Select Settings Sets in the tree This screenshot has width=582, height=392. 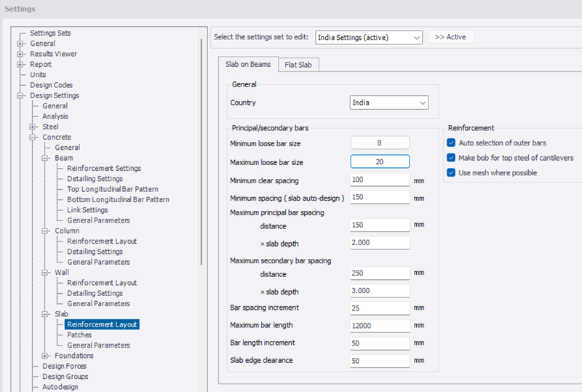[x=50, y=33]
